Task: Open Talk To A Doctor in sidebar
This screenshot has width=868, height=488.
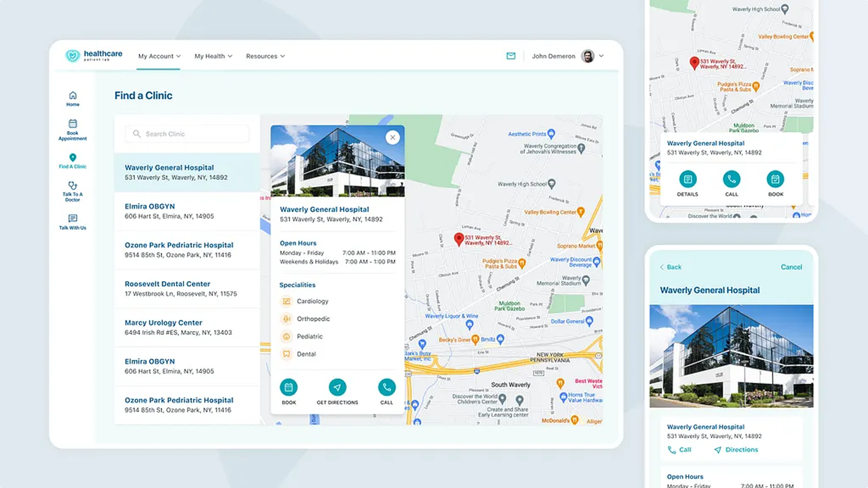Action: [73, 192]
